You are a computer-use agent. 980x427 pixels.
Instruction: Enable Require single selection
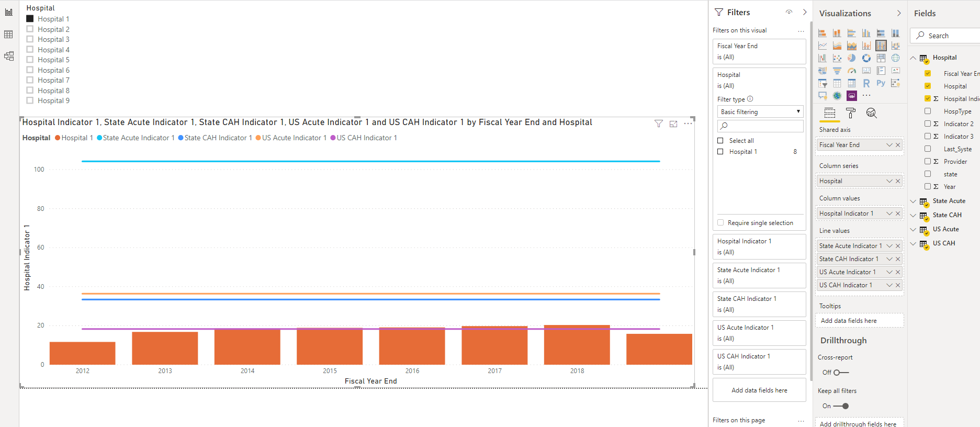pyautogui.click(x=720, y=222)
